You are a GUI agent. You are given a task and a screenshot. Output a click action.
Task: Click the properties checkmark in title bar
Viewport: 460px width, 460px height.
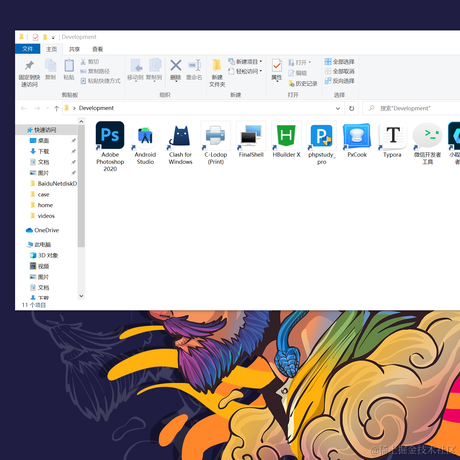click(35, 37)
